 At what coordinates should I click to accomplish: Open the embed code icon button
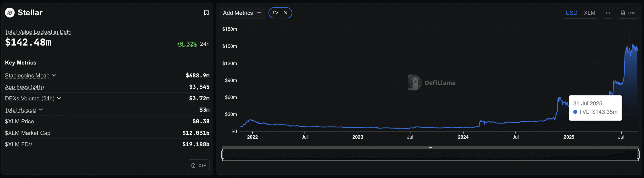click(608, 13)
